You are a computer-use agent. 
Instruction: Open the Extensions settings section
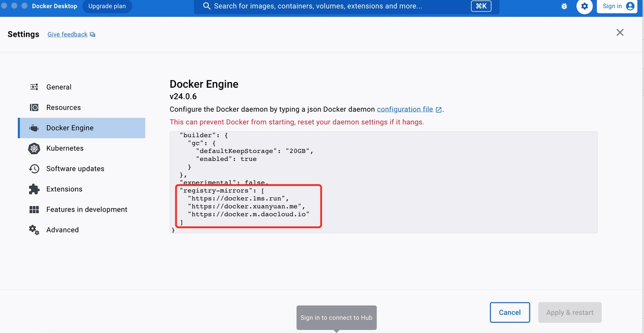[82, 189]
